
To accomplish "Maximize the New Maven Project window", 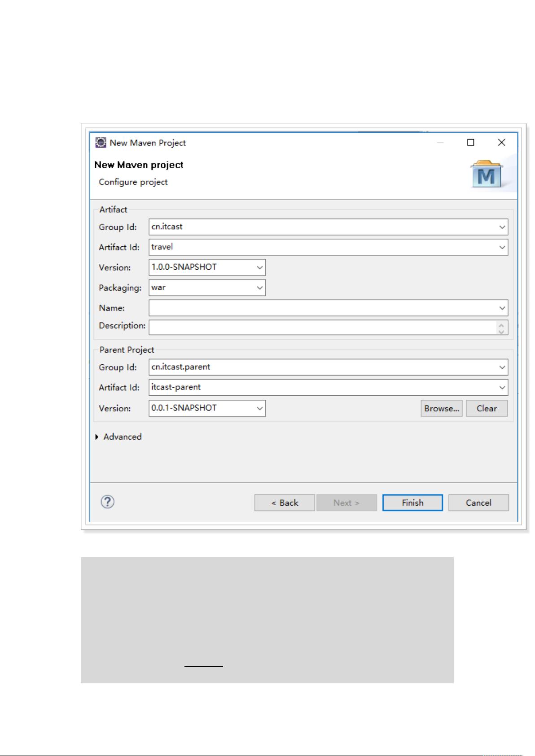I will pyautogui.click(x=471, y=142).
